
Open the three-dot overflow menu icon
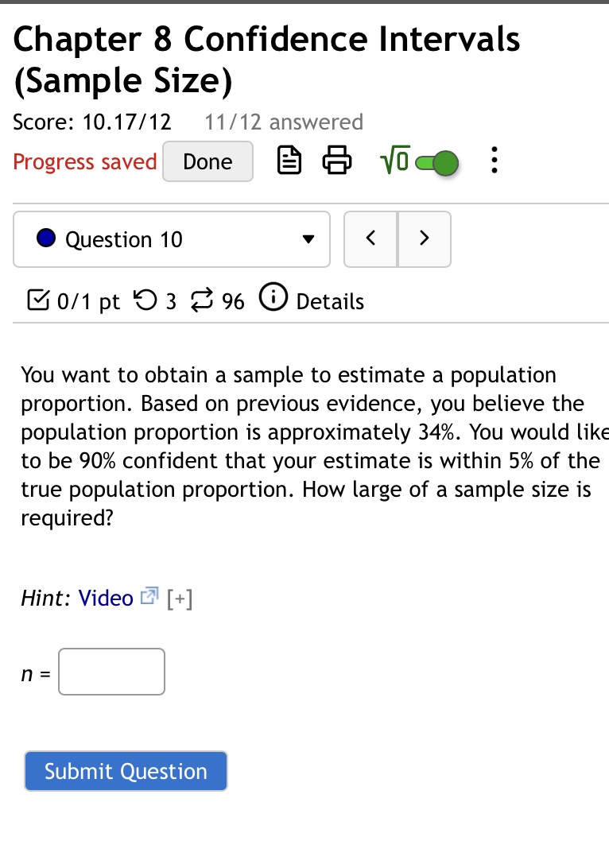(494, 161)
